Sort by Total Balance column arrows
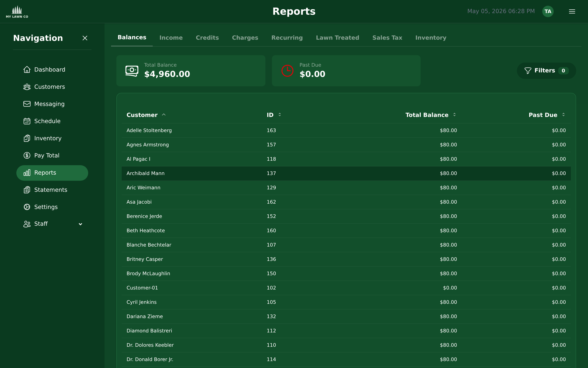This screenshot has width=588, height=368. point(454,115)
